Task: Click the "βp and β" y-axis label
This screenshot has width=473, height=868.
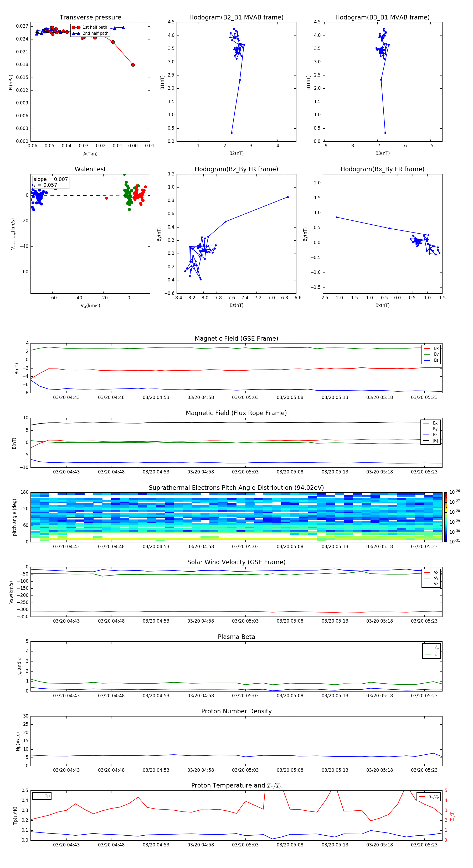Action: point(19,667)
